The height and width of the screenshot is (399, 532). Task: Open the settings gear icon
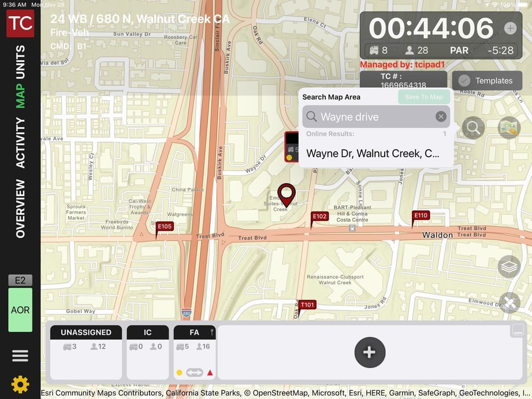point(20,384)
